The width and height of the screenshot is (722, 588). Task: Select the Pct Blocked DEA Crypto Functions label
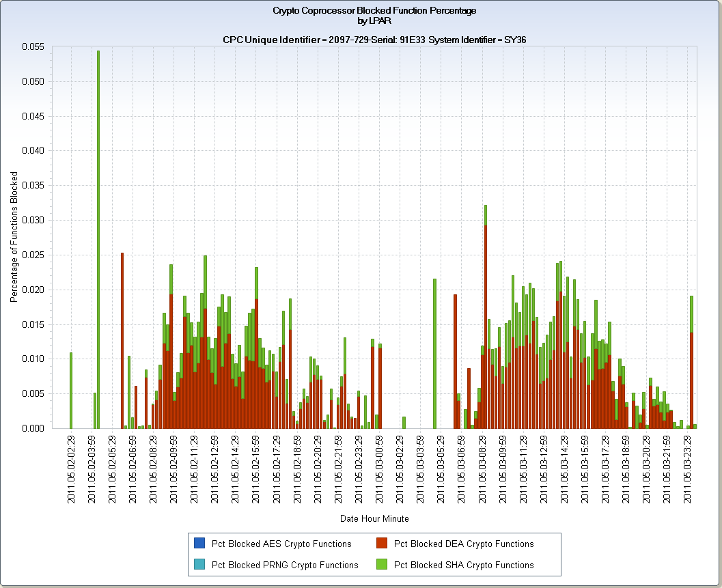coord(464,544)
